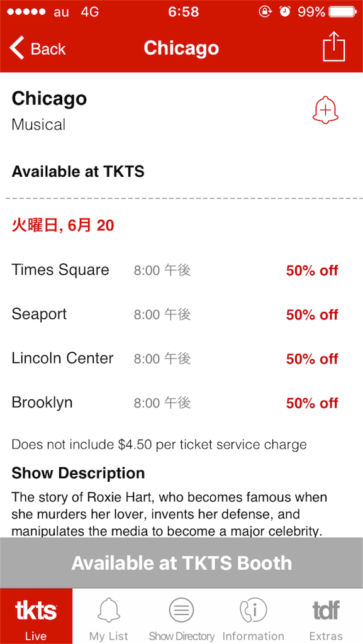Tap the battery indicator in status bar
This screenshot has width=363, height=644.
(343, 11)
